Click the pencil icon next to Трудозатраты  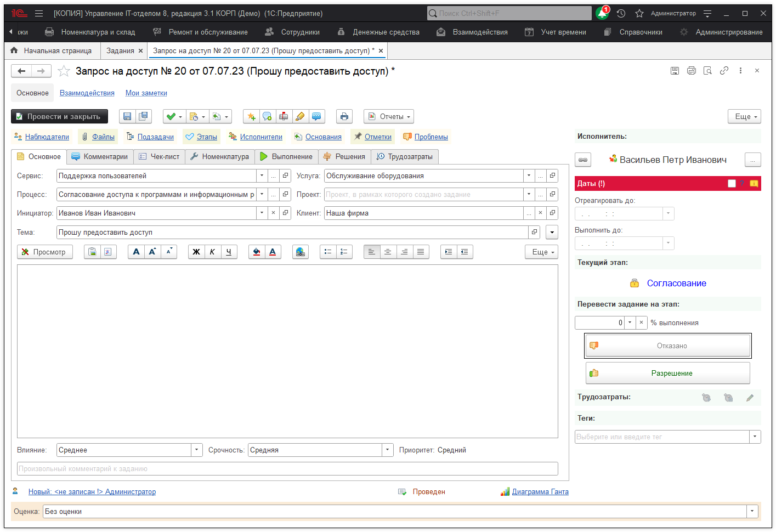click(x=750, y=398)
